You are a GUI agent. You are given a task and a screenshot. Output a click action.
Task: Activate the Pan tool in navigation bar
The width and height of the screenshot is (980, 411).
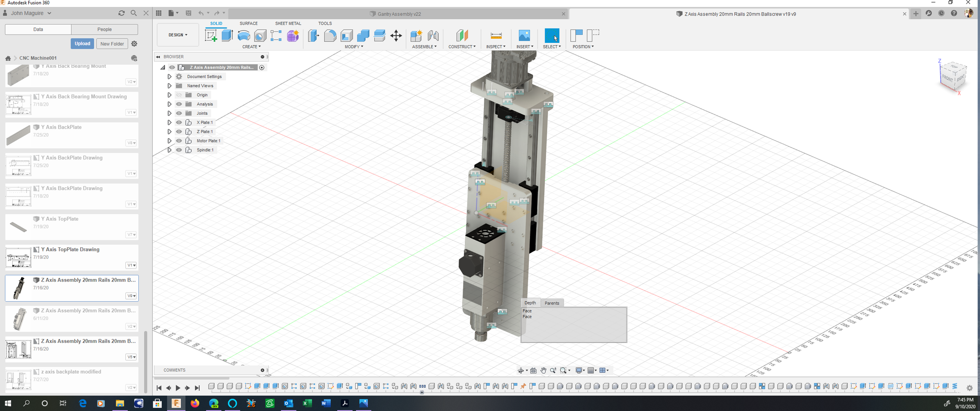pos(543,370)
